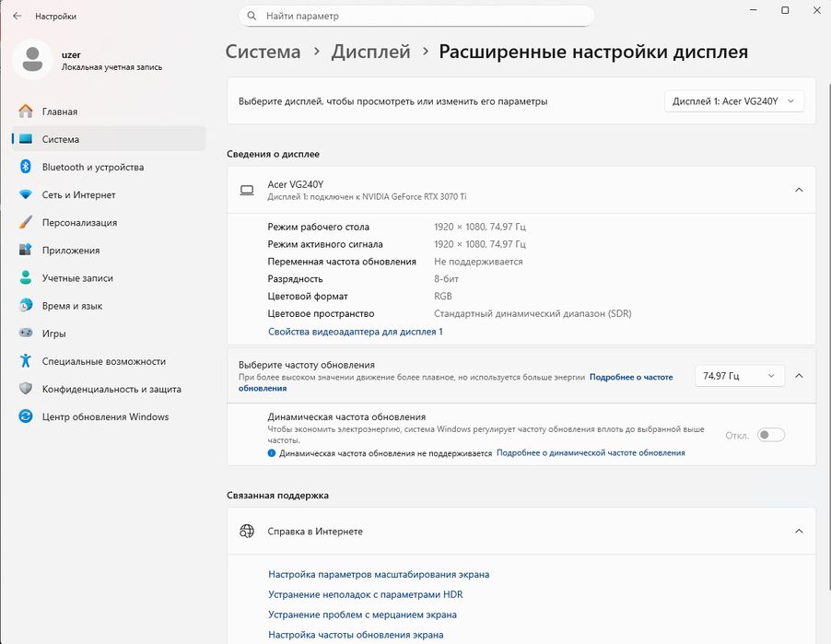Click the search magnifier icon
This screenshot has height=644, width=831.
coord(252,16)
